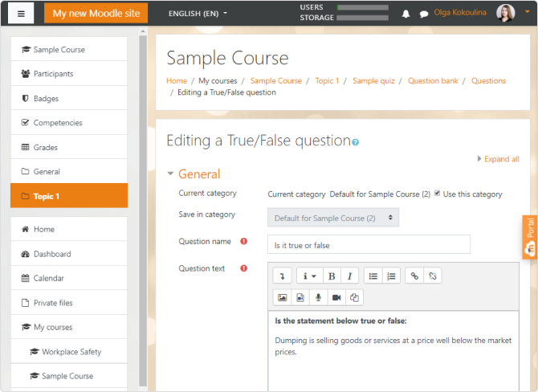This screenshot has width=538, height=392.
Task: Click the insert link icon
Action: (x=414, y=276)
